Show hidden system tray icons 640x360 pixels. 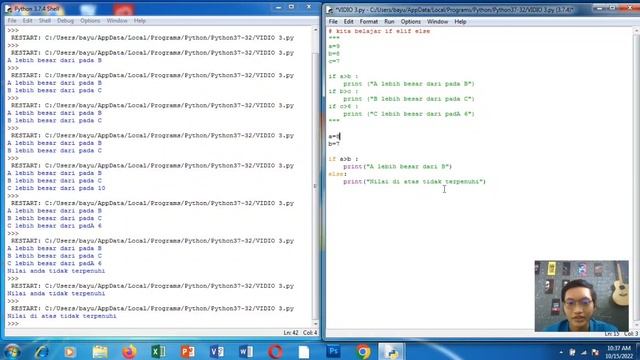click(x=561, y=352)
